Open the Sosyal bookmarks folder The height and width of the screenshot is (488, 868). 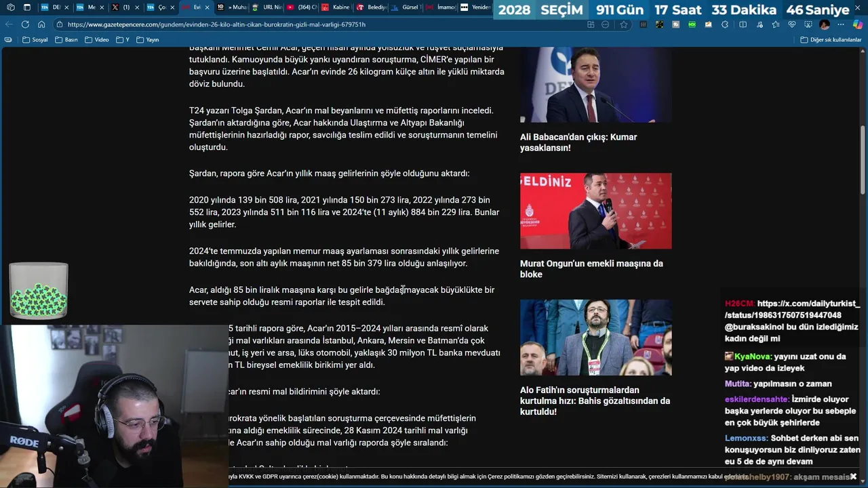(x=35, y=40)
